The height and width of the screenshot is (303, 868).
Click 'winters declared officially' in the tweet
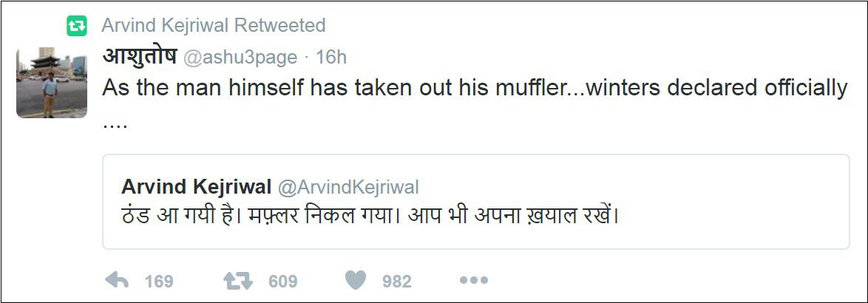point(716,89)
